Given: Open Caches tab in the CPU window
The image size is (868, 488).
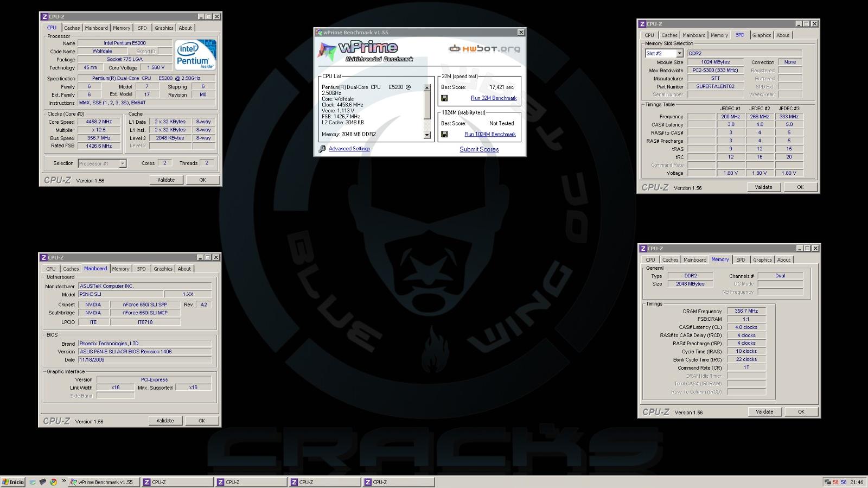Looking at the screenshot, I should (x=72, y=28).
